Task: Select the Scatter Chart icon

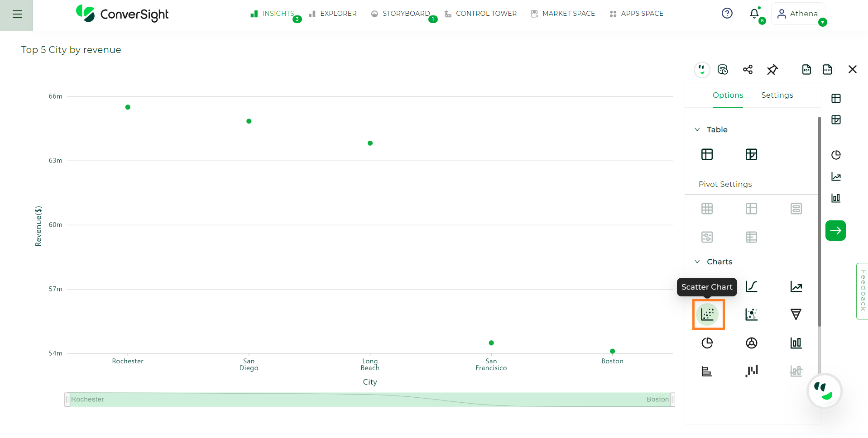Action: pyautogui.click(x=707, y=314)
